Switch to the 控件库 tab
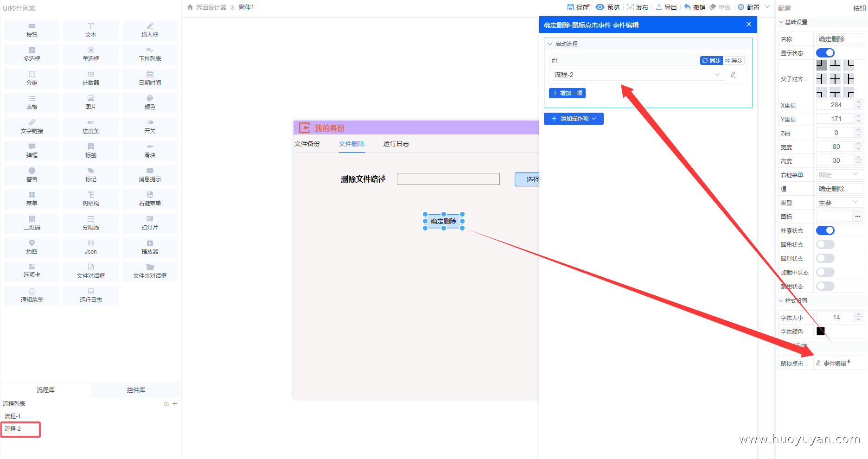This screenshot has height=459, width=868. pos(136,390)
